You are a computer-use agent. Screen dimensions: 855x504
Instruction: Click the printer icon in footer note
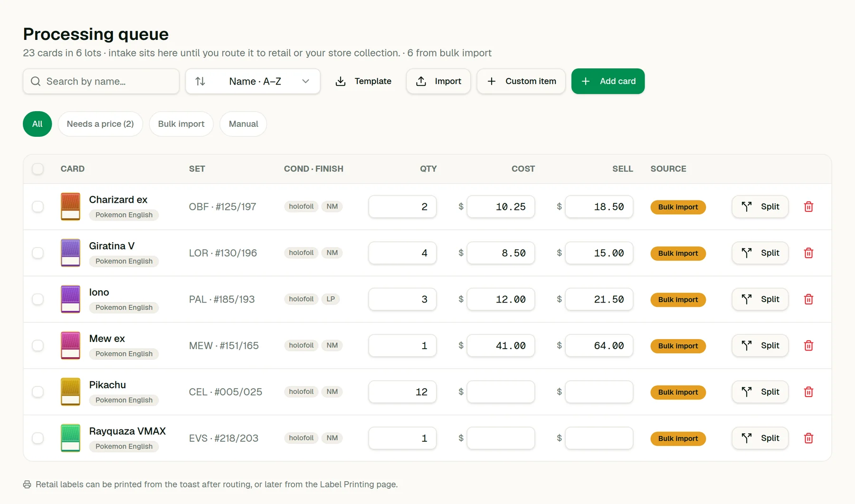click(27, 485)
